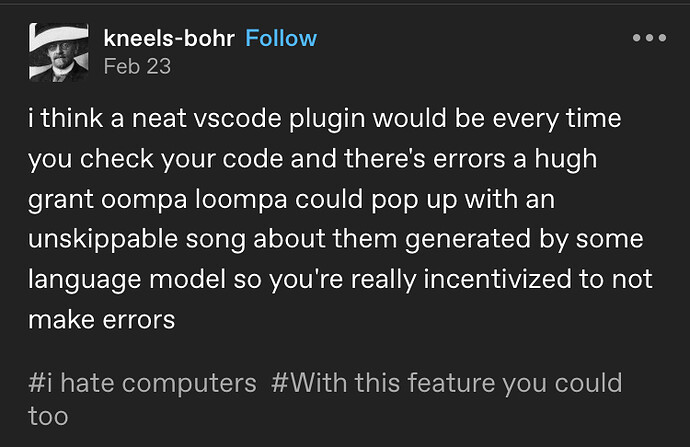Click the word "oompa" in the post
Viewport: 690px width, 447px height.
pyautogui.click(x=144, y=201)
